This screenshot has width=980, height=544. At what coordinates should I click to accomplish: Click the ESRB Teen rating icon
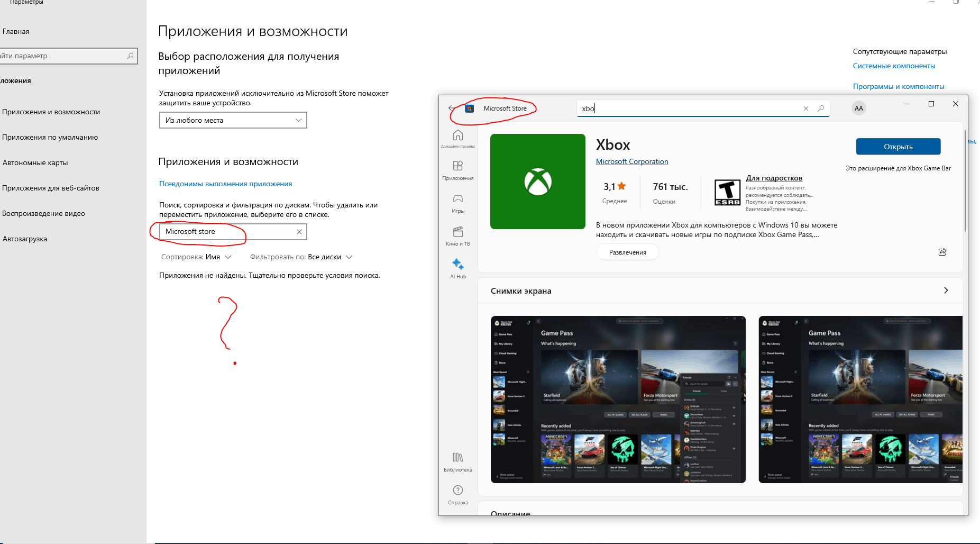tap(727, 192)
